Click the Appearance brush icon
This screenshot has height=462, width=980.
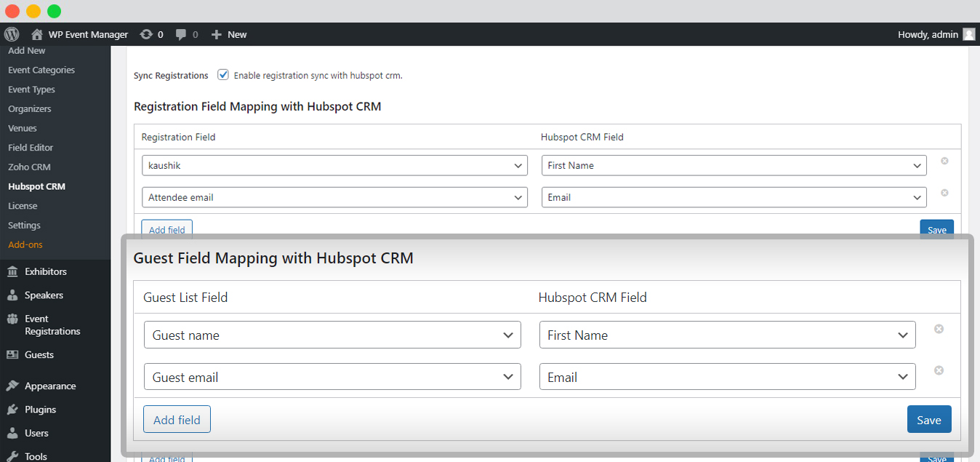(x=12, y=386)
